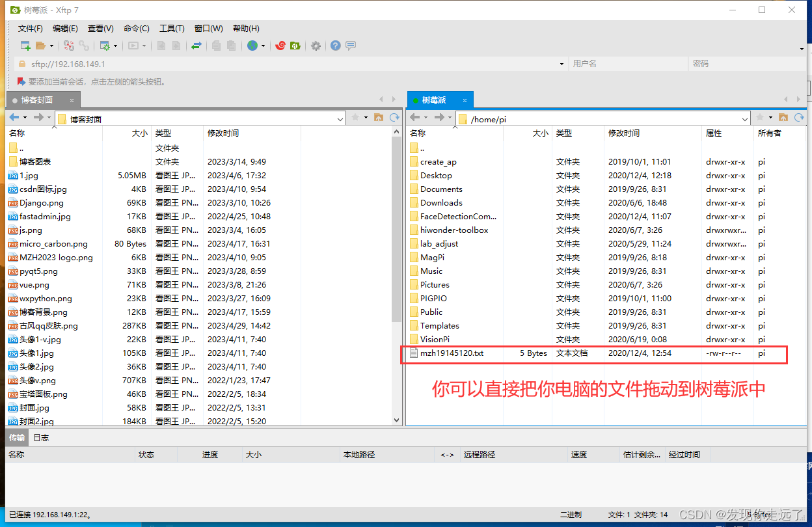Click the blue help question mark icon
Viewport: 812px width, 527px height.
pos(335,46)
